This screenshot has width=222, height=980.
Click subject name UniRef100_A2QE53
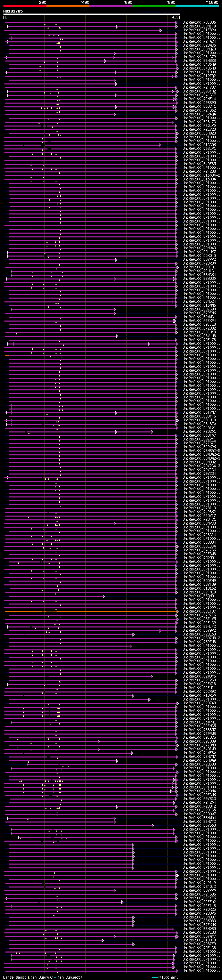[x=199, y=634]
